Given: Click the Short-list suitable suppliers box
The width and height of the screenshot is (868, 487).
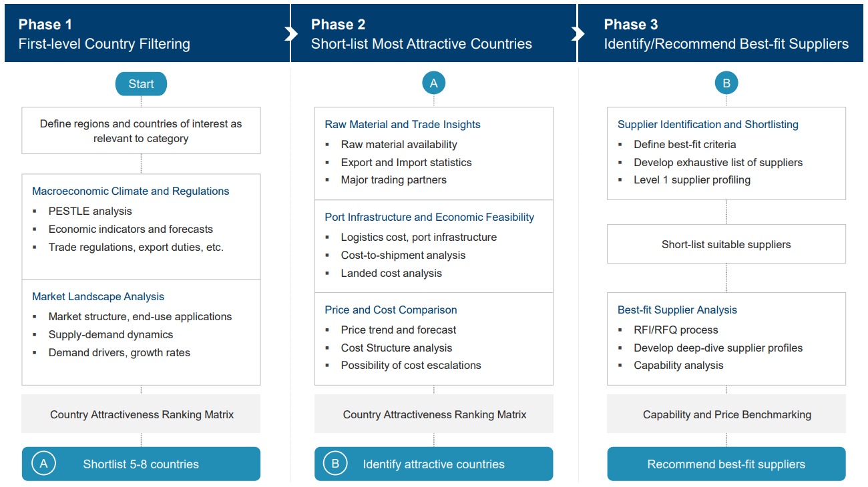Looking at the screenshot, I should (x=726, y=244).
